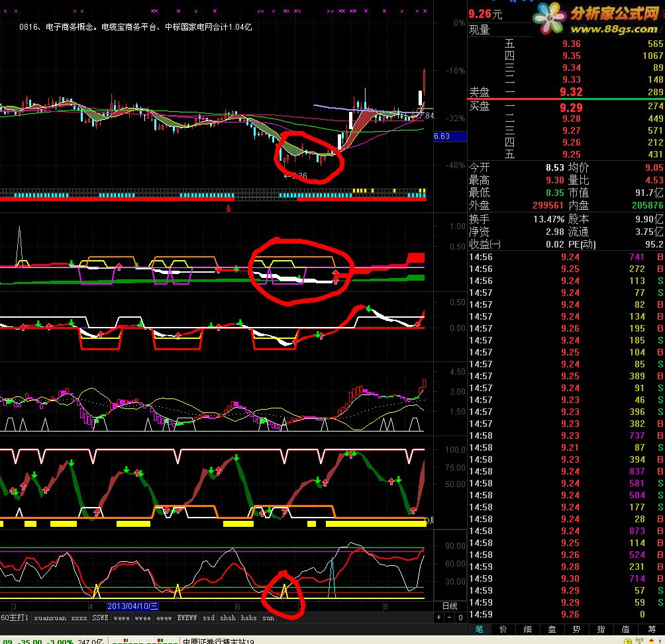The image size is (665, 644).
Task: Select the ssd indicator tab
Action: (x=209, y=618)
